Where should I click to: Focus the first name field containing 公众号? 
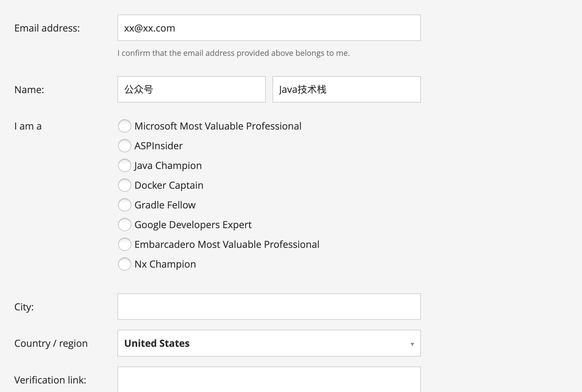[191, 90]
